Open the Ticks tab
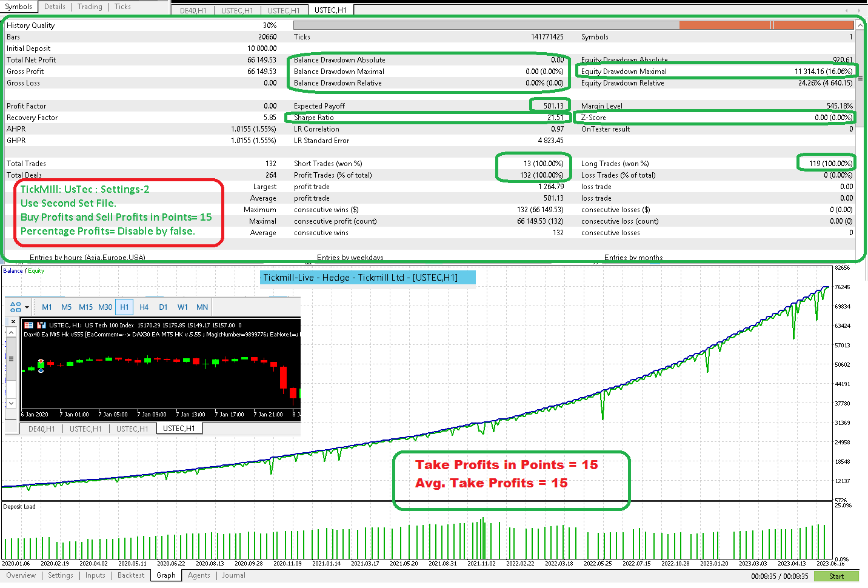This screenshot has height=588, width=868. [x=123, y=7]
